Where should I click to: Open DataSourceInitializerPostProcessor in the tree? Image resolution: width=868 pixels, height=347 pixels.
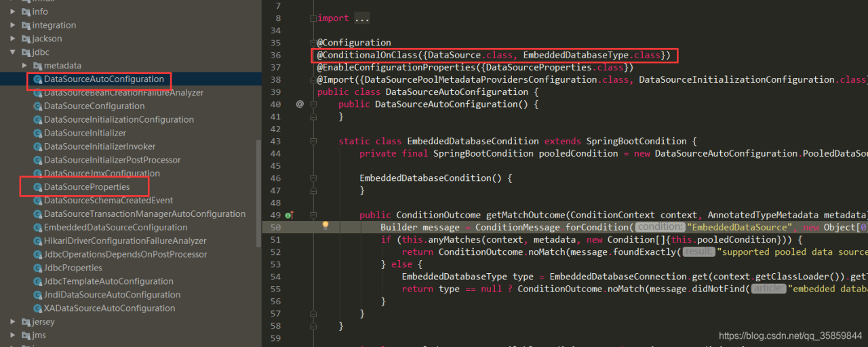click(112, 160)
